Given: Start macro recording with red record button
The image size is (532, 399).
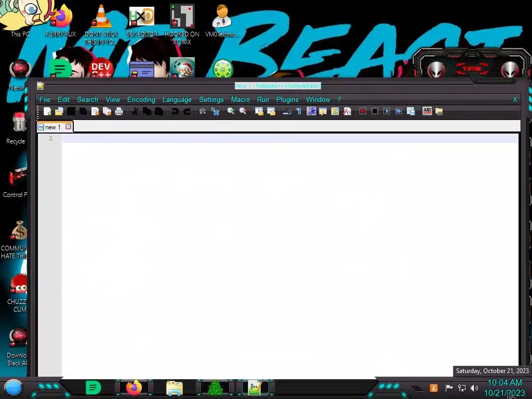Looking at the screenshot, I should [363, 111].
